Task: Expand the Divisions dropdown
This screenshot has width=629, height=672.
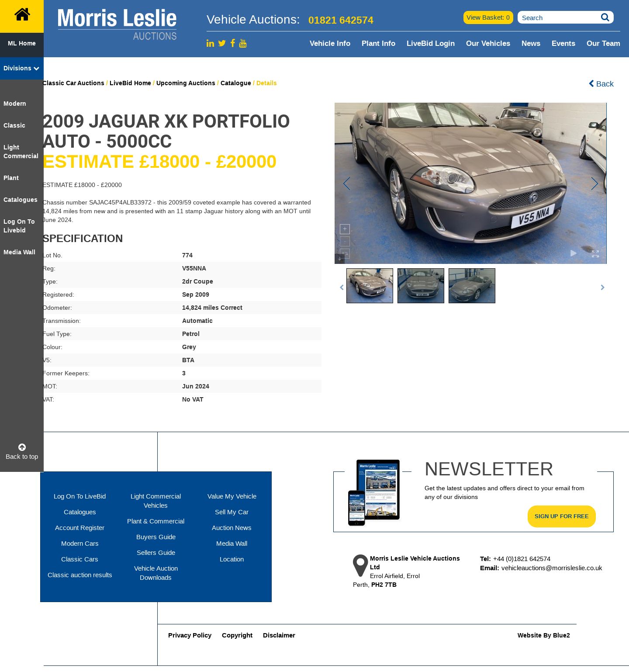Action: click(x=21, y=68)
